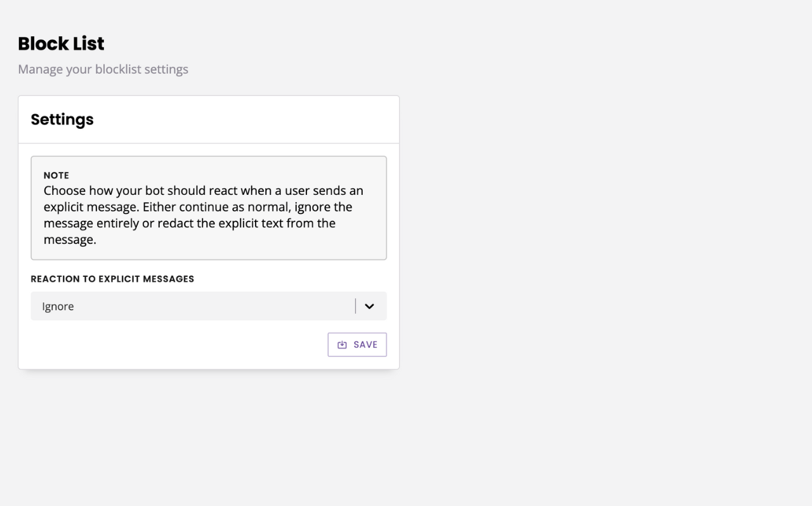
Task: Click empty space left of Save button
Action: (x=178, y=345)
